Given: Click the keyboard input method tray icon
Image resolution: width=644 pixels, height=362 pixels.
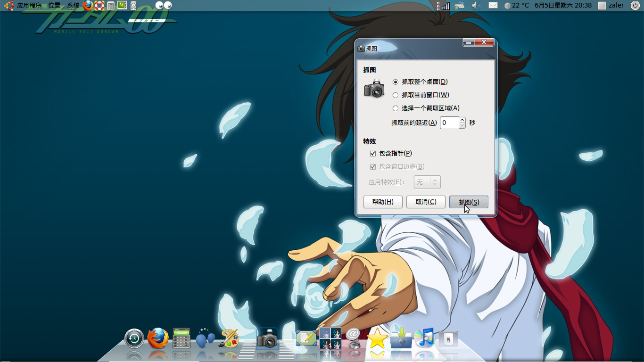Looking at the screenshot, I should pos(460,6).
